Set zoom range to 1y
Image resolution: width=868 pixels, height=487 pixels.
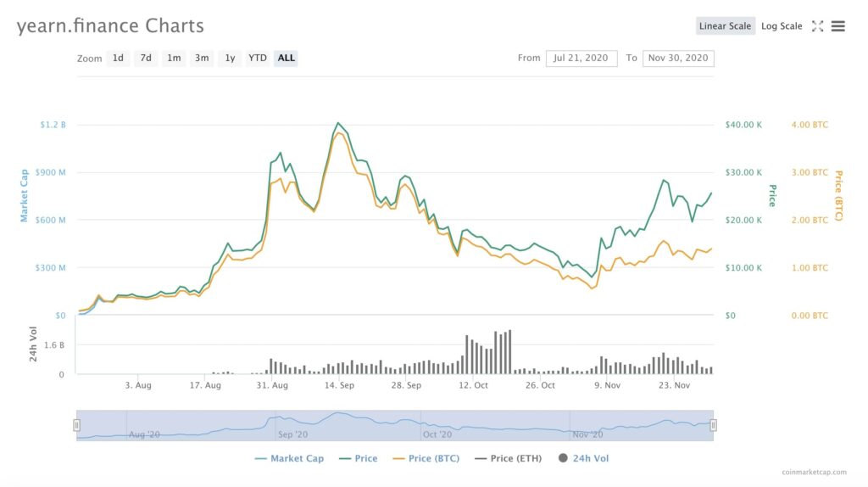click(x=231, y=59)
